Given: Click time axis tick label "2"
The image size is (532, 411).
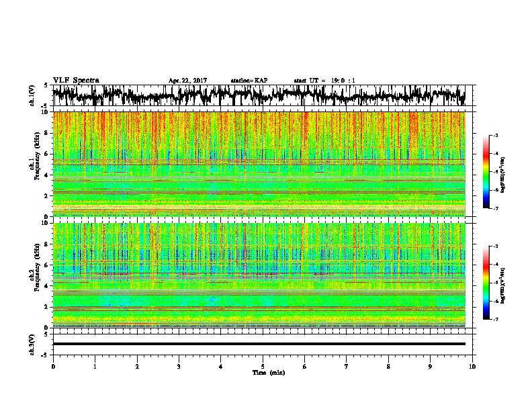Looking at the screenshot, I should 137,367.
